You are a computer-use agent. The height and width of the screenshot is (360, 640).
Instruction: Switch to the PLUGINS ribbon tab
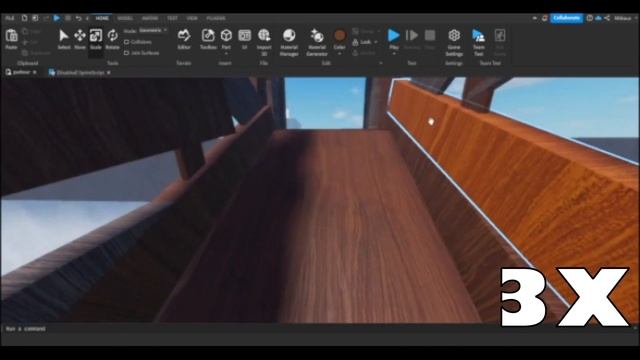tap(216, 18)
